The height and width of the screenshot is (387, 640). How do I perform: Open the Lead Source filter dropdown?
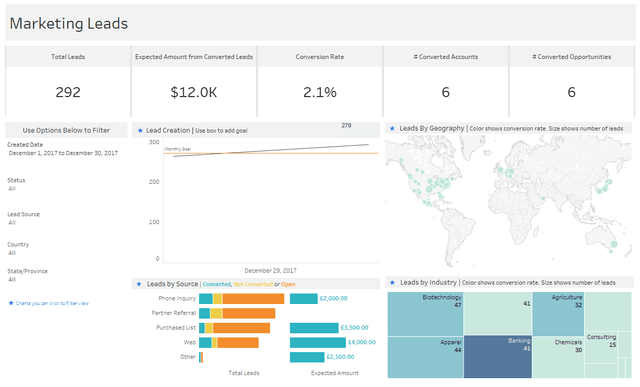point(12,222)
